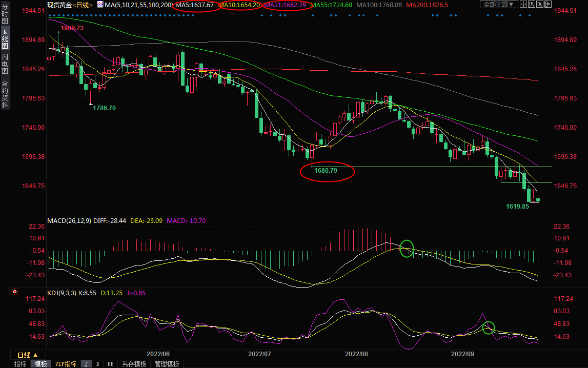Click the red sun icon beside KDJ
Screen dimensions: 588x368
(x=15, y=293)
